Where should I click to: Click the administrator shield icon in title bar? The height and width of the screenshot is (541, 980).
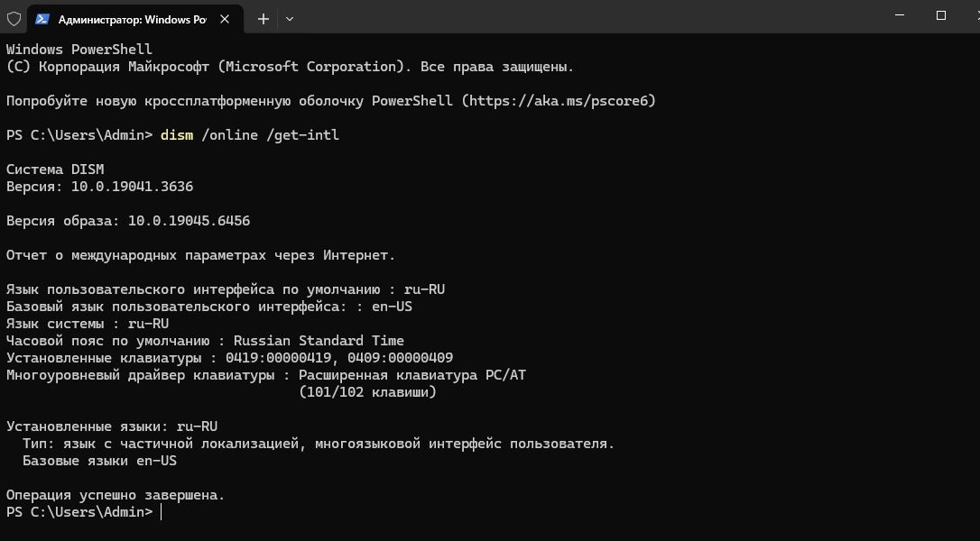click(14, 18)
